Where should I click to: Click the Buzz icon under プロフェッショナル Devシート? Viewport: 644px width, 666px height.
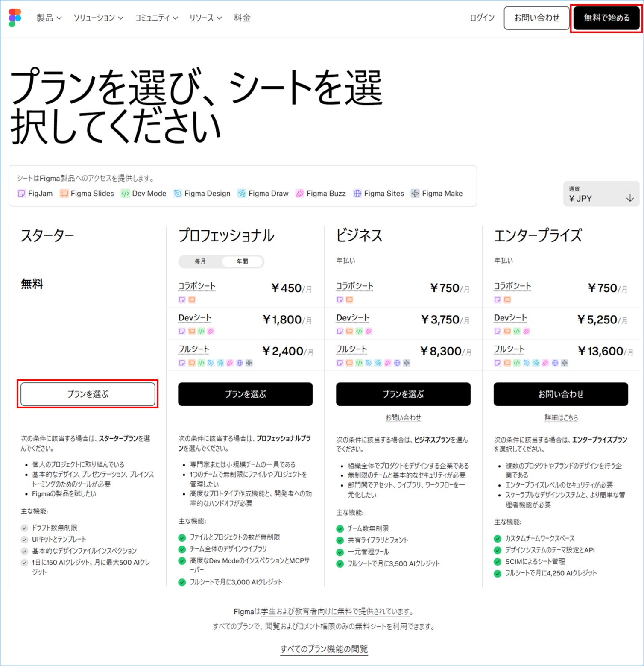(211, 332)
